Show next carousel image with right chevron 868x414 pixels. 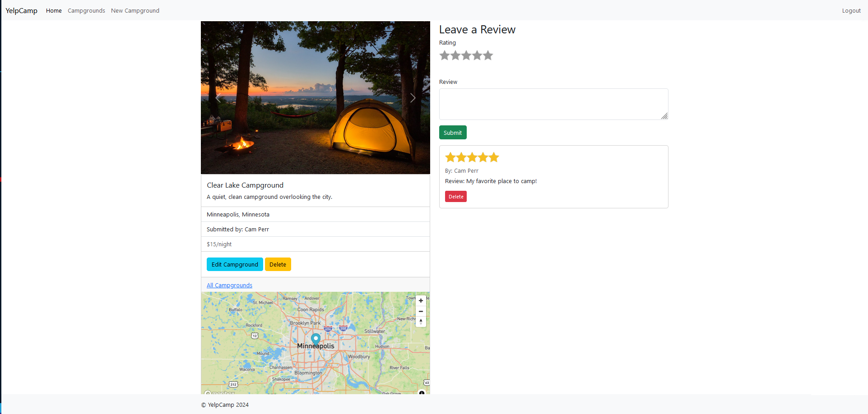pos(413,98)
